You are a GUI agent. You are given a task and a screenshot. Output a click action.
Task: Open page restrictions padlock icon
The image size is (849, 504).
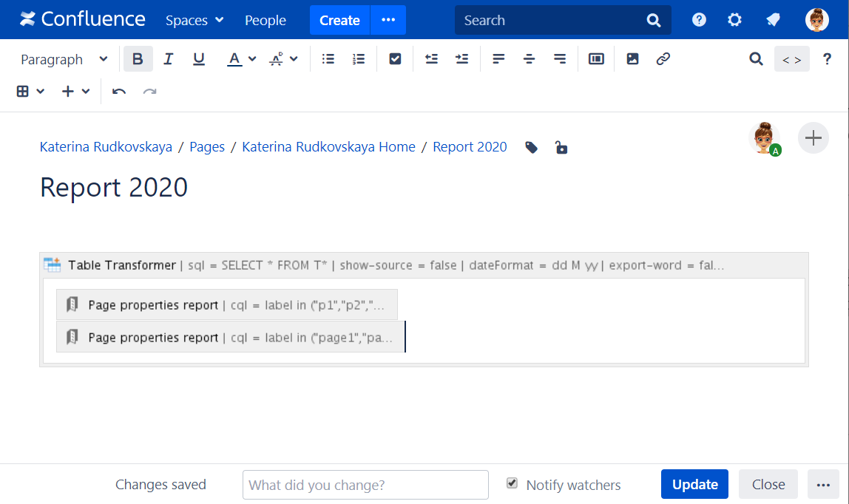click(561, 148)
